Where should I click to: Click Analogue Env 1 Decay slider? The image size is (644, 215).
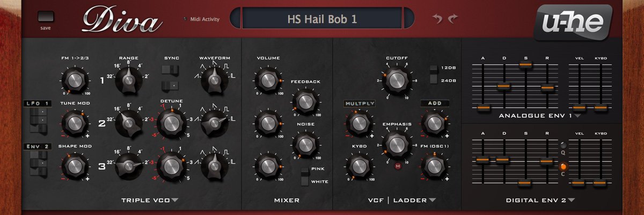(x=503, y=85)
